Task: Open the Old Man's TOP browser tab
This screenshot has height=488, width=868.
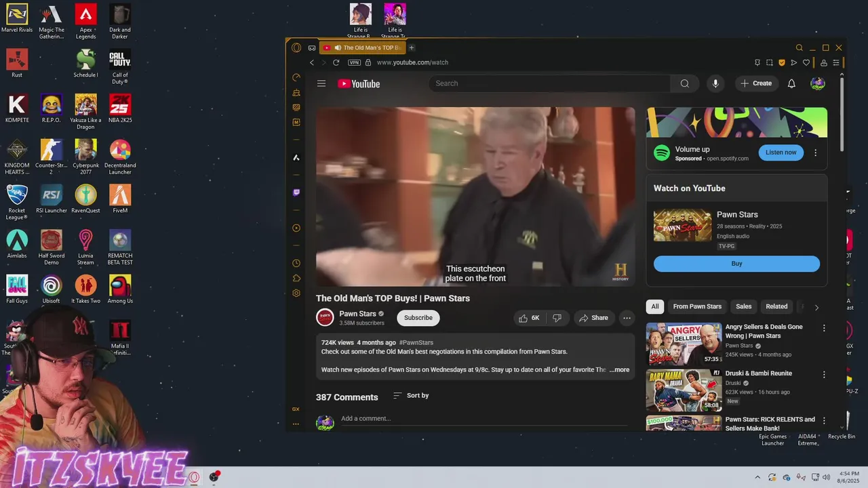Action: point(362,47)
